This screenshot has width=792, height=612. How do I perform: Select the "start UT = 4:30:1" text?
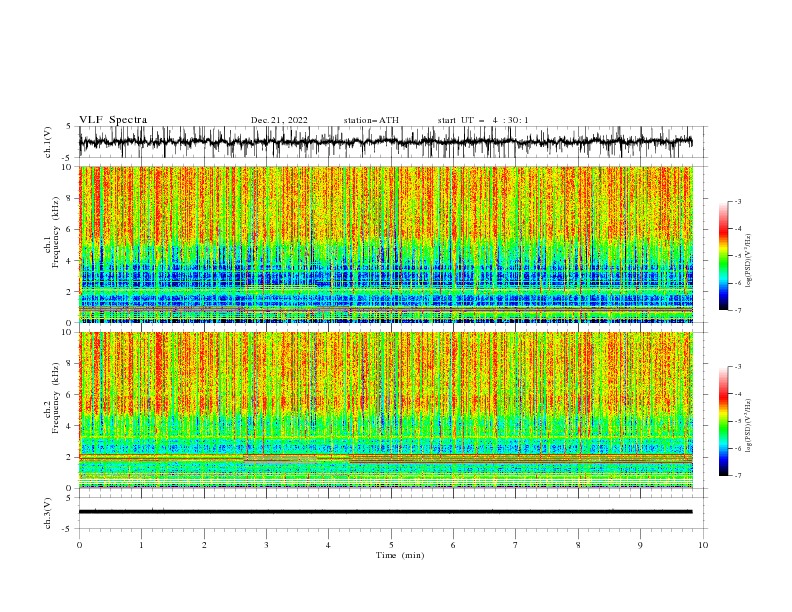point(483,120)
